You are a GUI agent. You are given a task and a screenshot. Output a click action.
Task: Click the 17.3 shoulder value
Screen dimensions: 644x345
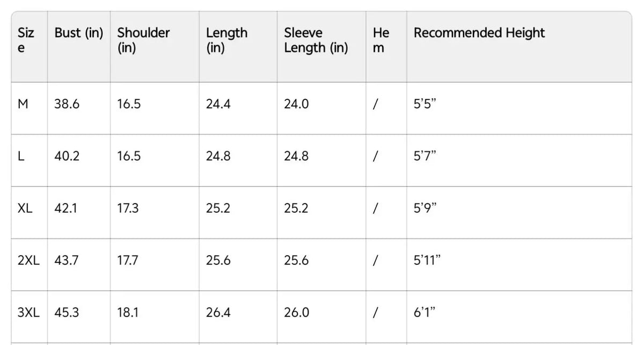pyautogui.click(x=128, y=209)
